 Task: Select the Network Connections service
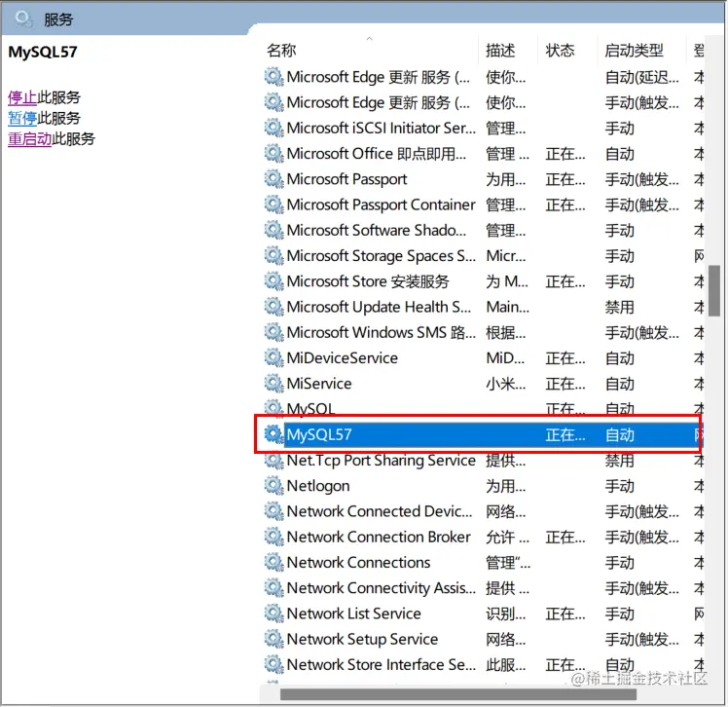[359, 563]
